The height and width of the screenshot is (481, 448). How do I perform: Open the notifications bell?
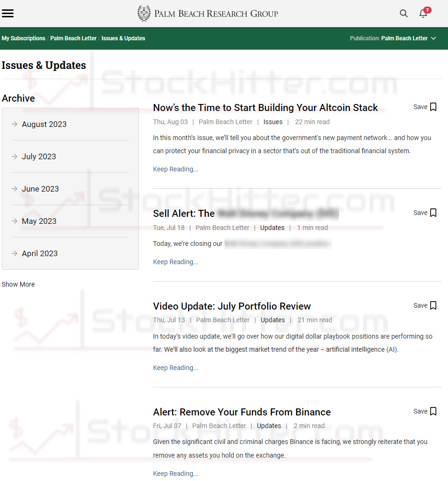tap(423, 14)
